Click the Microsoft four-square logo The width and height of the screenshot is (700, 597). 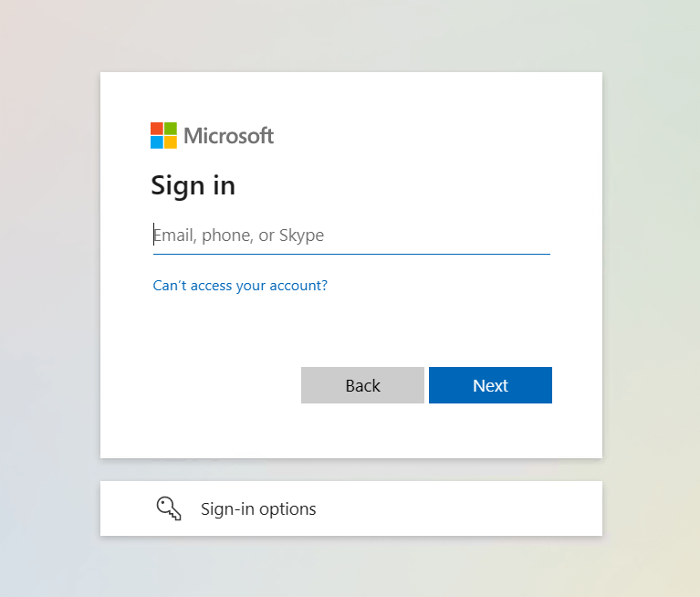tap(164, 135)
